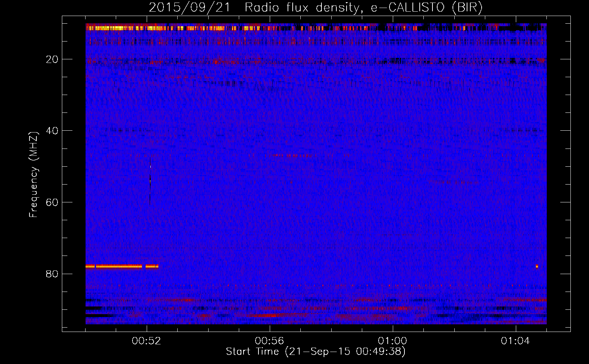Click the 60 frequency tick label

pos(52,202)
